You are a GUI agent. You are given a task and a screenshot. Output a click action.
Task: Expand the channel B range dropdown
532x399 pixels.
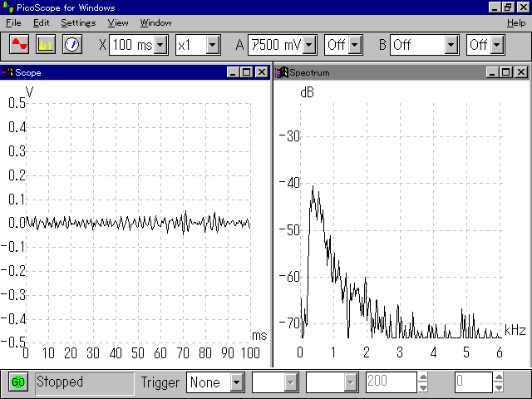(451, 44)
